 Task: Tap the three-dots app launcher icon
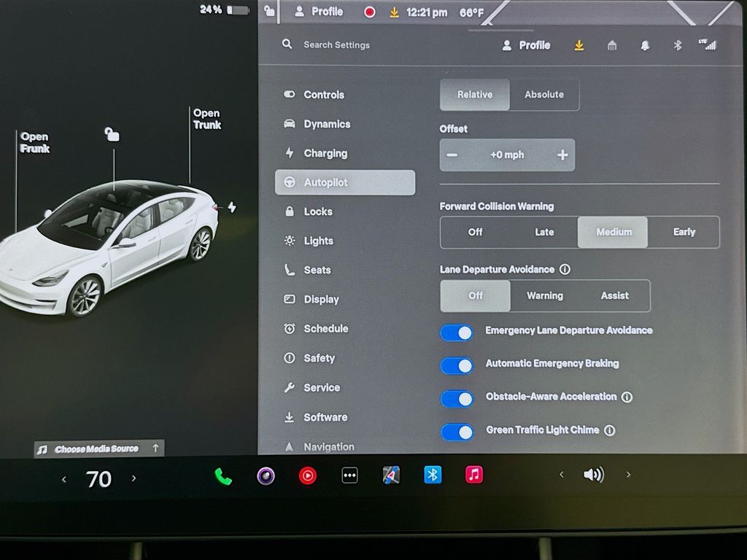pos(349,476)
